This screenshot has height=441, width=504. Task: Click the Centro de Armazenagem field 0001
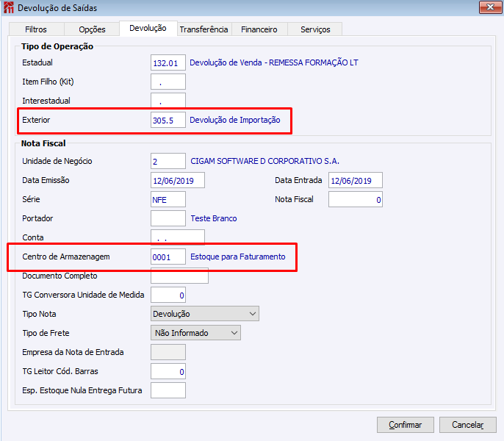coord(168,257)
